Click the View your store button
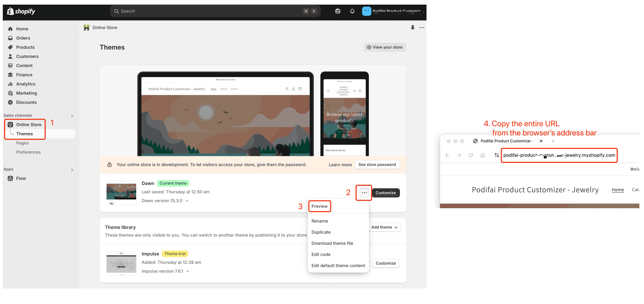 pyautogui.click(x=385, y=47)
